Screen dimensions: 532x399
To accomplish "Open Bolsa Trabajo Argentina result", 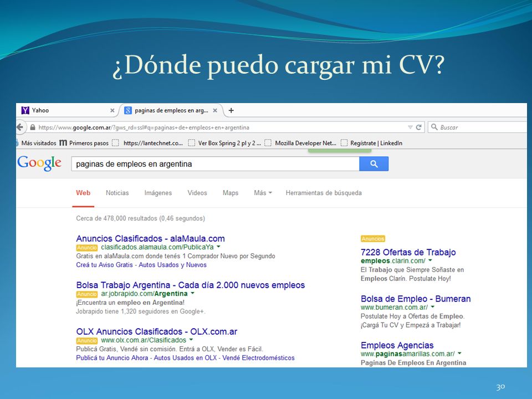I will (x=190, y=285).
